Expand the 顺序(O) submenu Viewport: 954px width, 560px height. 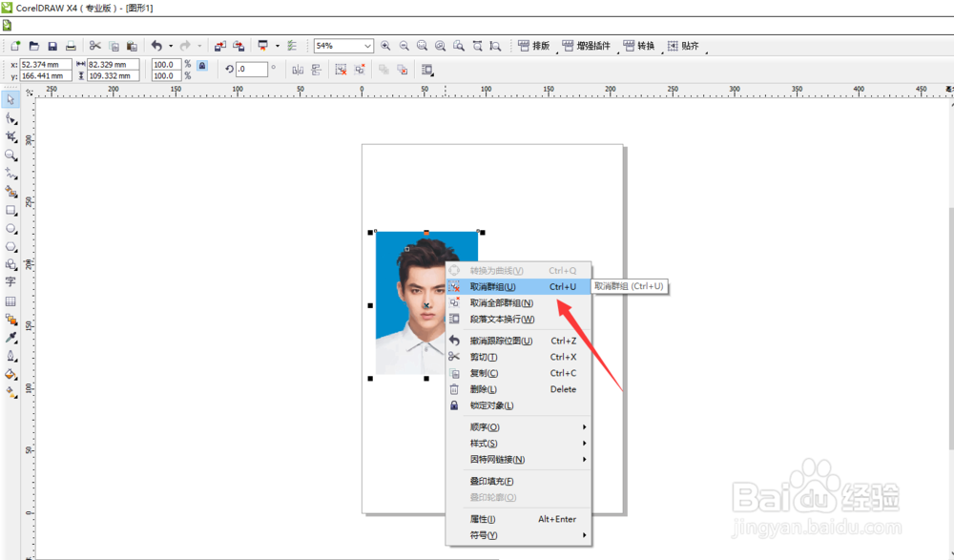click(519, 427)
